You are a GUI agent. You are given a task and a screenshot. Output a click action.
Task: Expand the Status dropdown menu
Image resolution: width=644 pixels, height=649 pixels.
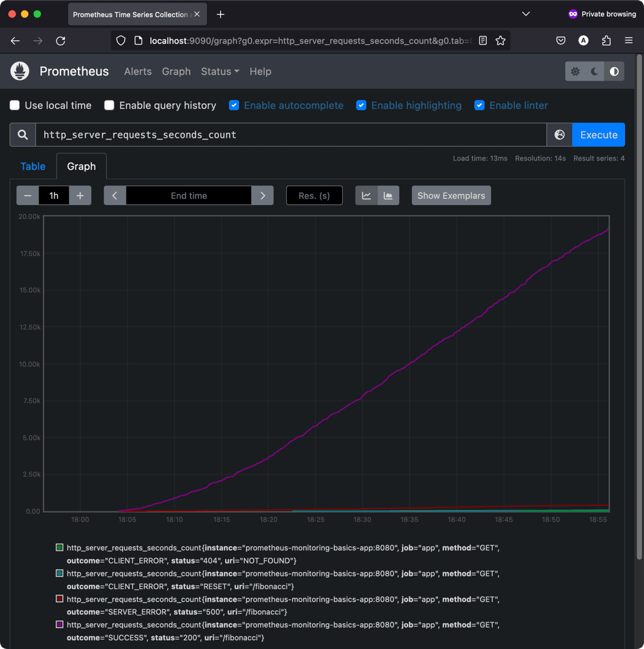[219, 71]
